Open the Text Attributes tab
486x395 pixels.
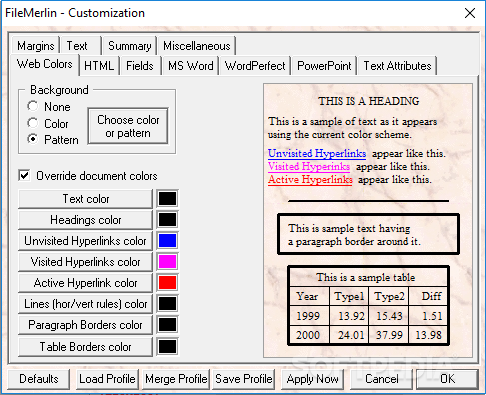(x=397, y=66)
